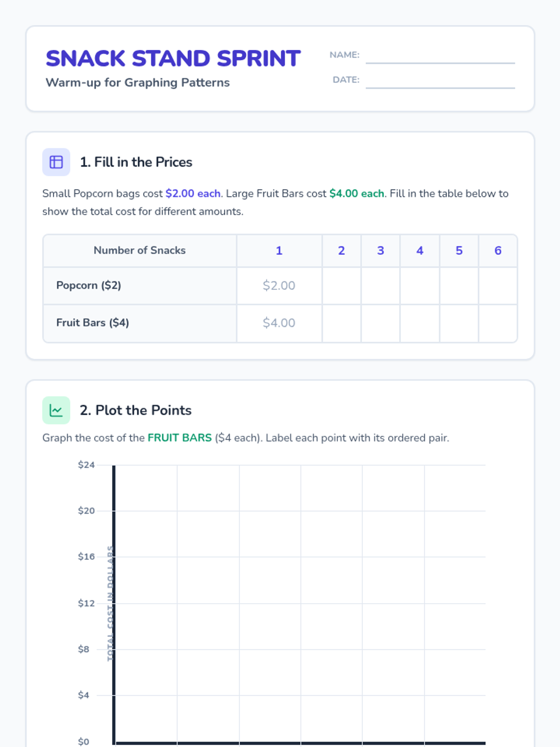The width and height of the screenshot is (560, 747).
Task: Select the Popcorn cell for 6 snacks
Action: pos(498,286)
